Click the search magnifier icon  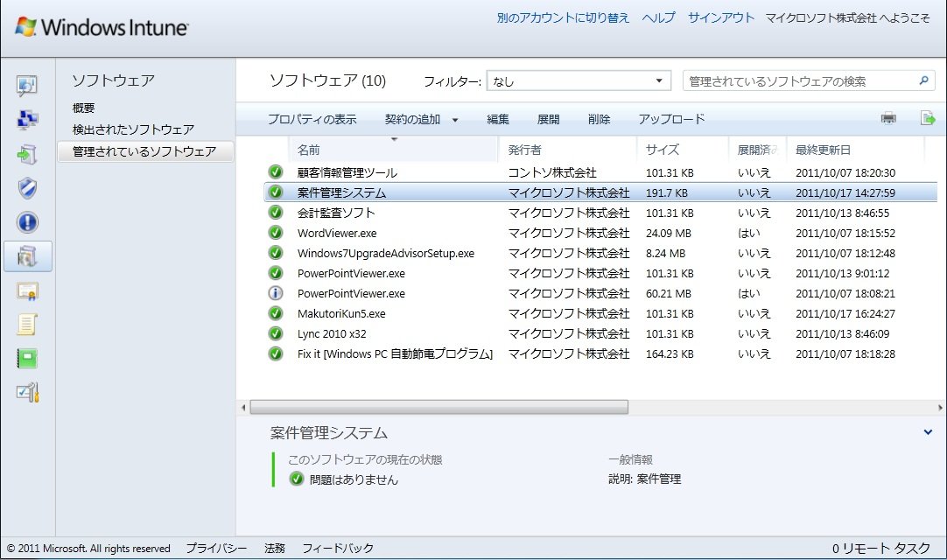click(923, 80)
